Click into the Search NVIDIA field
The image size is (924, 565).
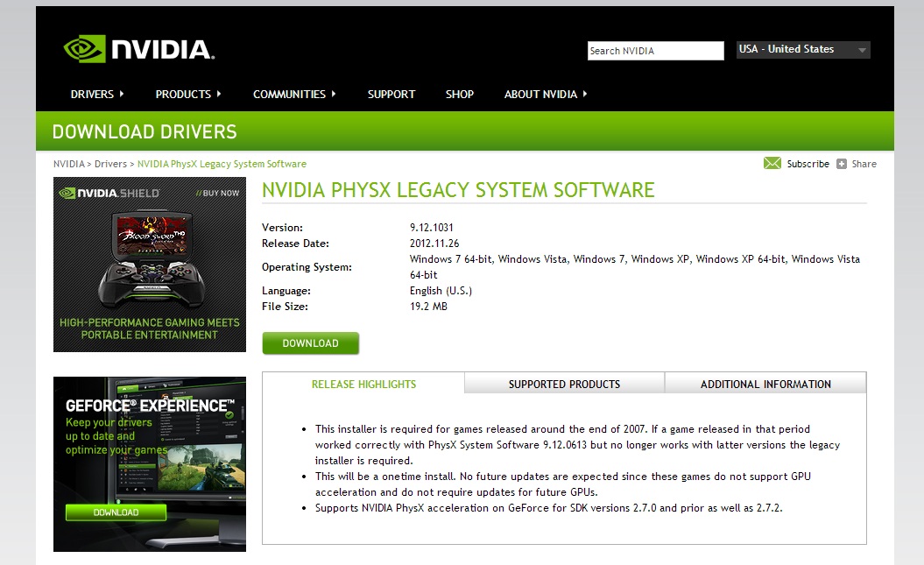pyautogui.click(x=655, y=51)
